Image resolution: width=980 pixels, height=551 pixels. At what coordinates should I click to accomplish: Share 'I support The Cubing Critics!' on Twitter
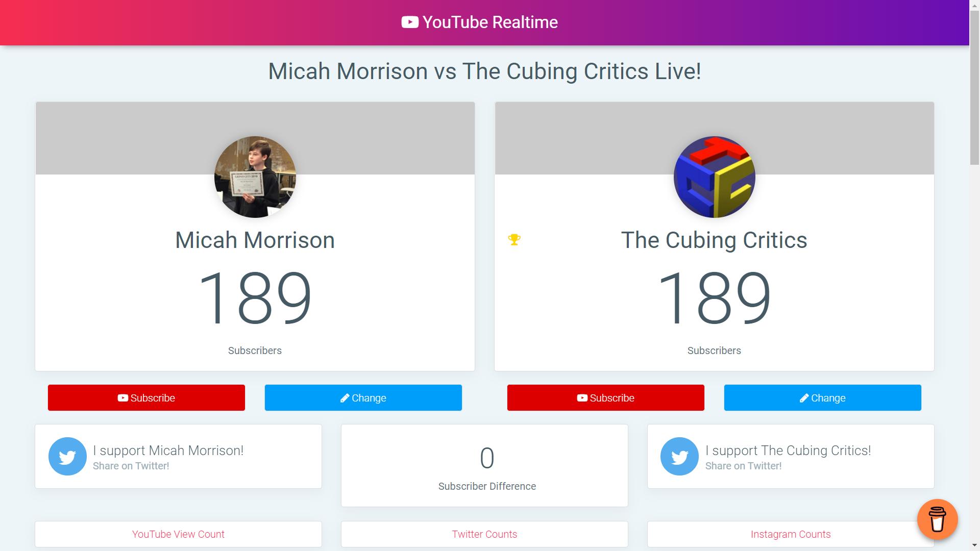(x=791, y=457)
